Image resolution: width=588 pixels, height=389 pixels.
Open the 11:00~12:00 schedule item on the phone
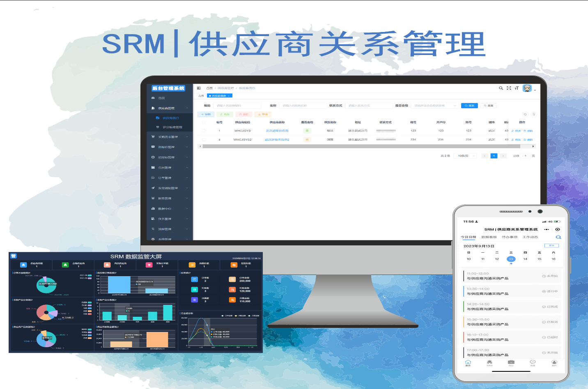[511, 276]
